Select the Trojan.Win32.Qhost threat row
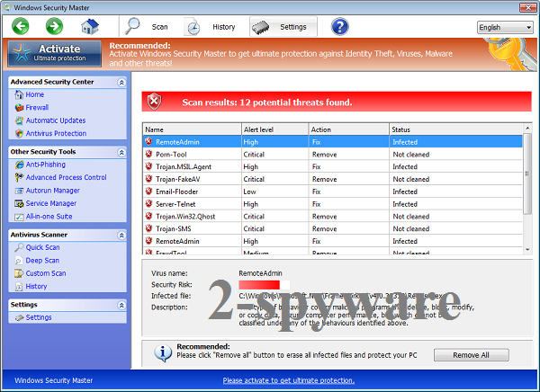 [x=333, y=216]
